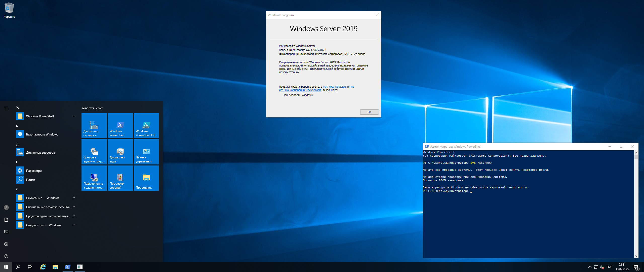
Task: Click the ENG language indicator
Action: pos(609,267)
